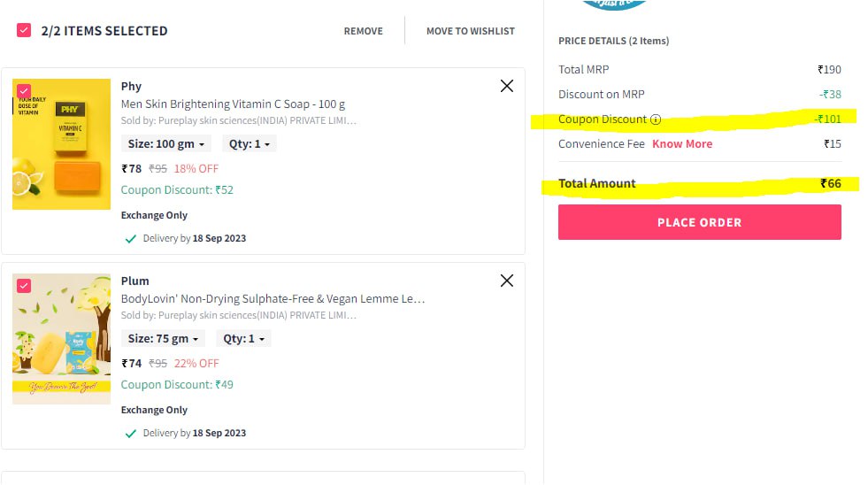Open Coupon Discount info icon

[656, 119]
